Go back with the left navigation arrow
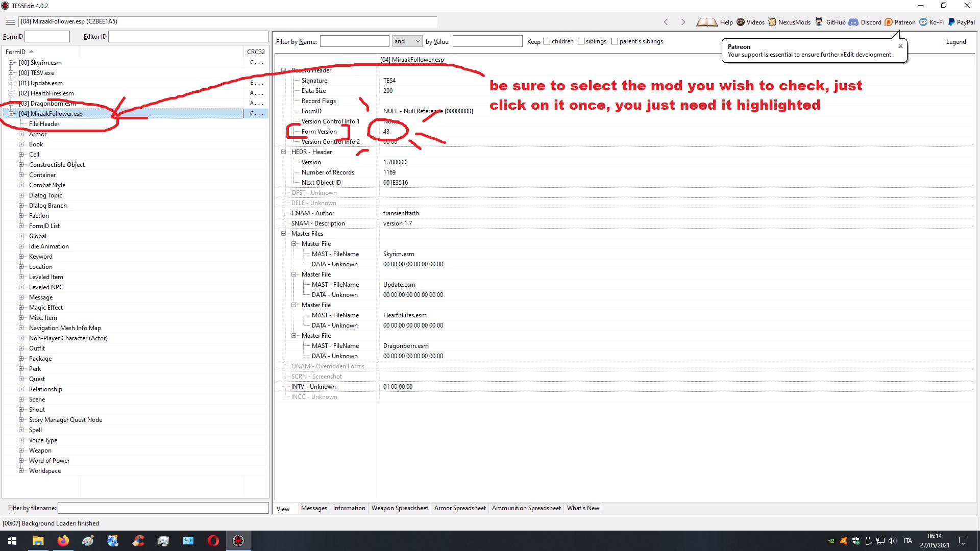Image resolution: width=980 pixels, height=551 pixels. (666, 22)
